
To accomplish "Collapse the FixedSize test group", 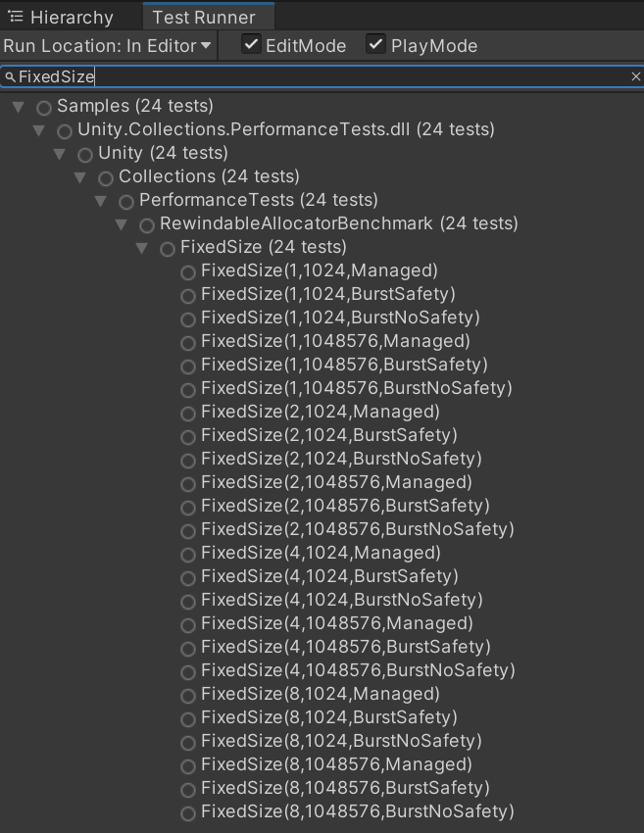I will [142, 249].
